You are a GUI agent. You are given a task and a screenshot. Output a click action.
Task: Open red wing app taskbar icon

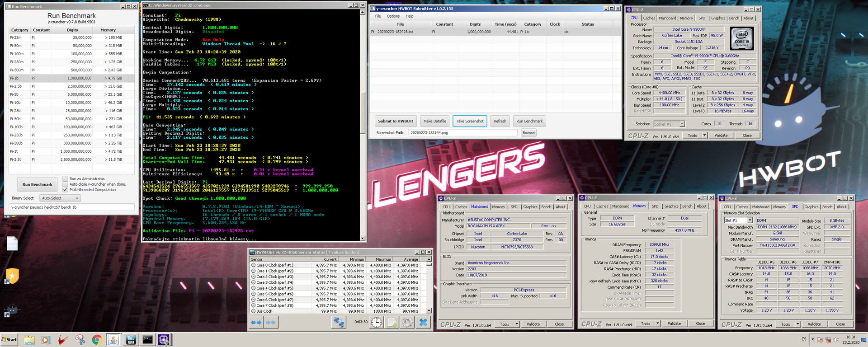(x=63, y=340)
